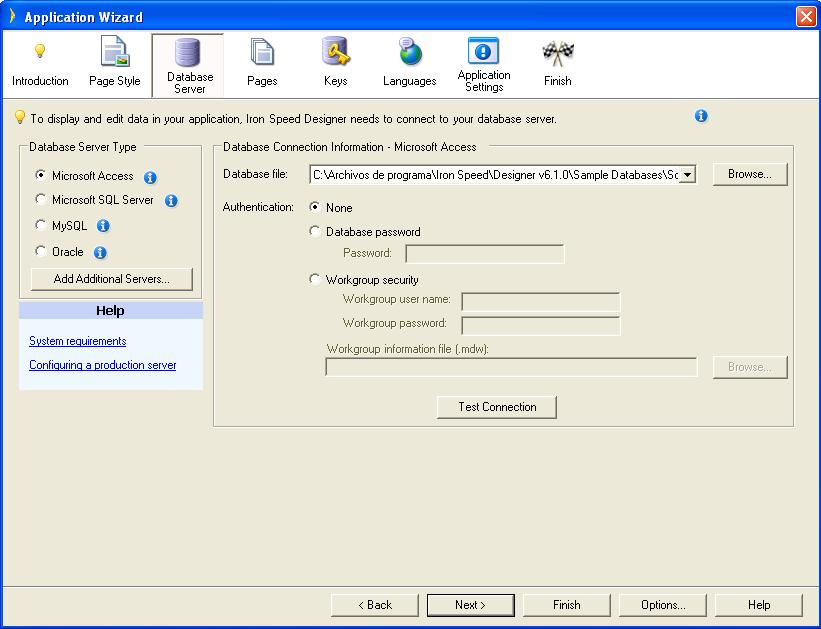Click the Application Wizard title bar icon

pos(13,16)
